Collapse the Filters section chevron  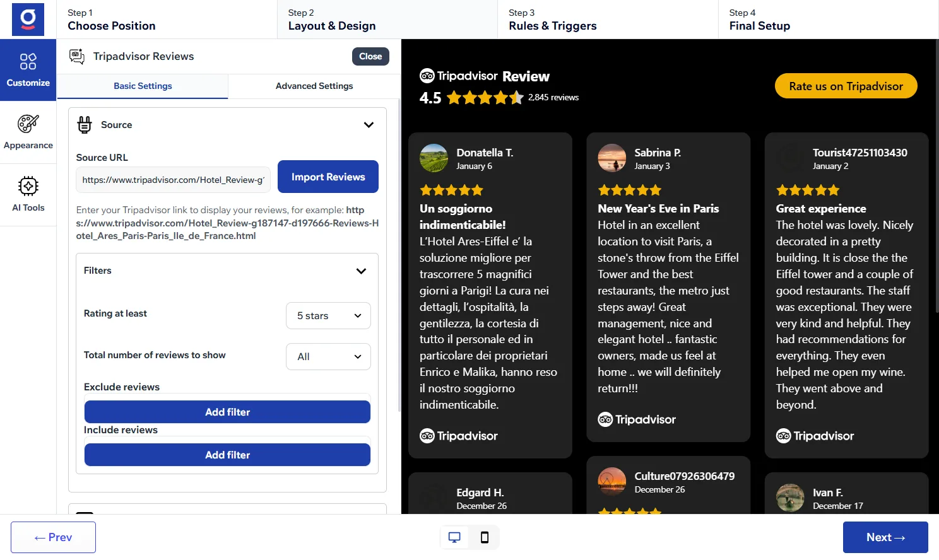[361, 271]
